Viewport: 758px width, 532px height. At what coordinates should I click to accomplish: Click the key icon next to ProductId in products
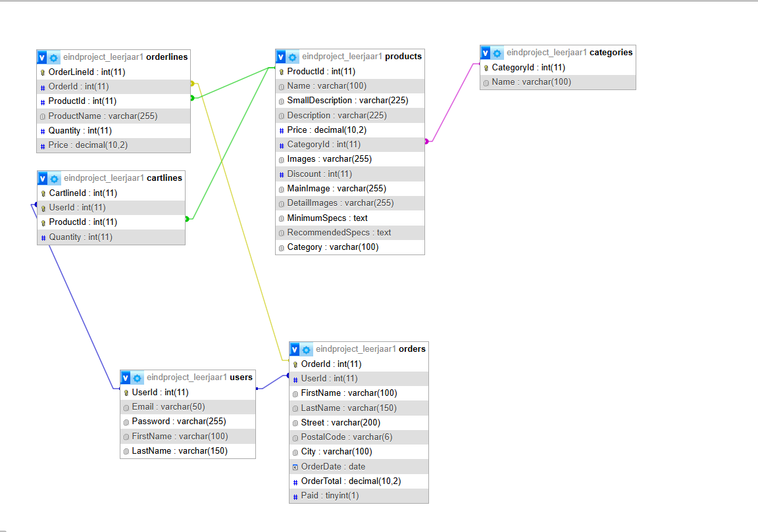point(282,71)
